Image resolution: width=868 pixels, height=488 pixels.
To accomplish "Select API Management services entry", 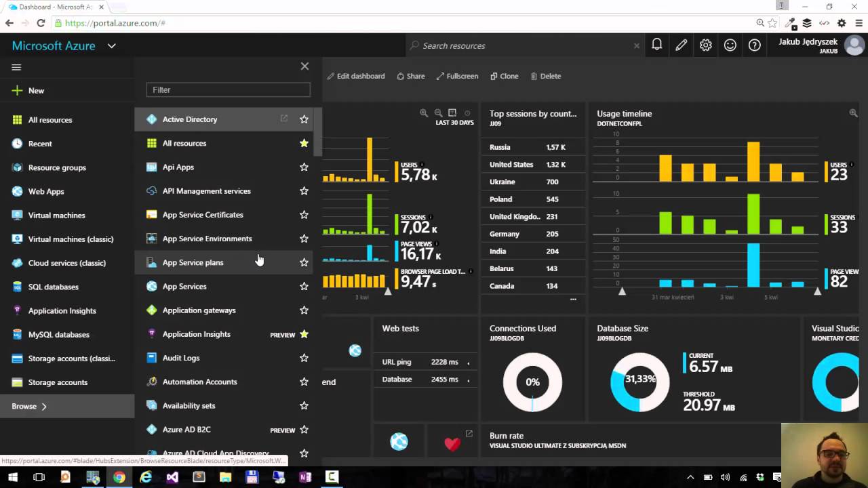I will click(223, 191).
